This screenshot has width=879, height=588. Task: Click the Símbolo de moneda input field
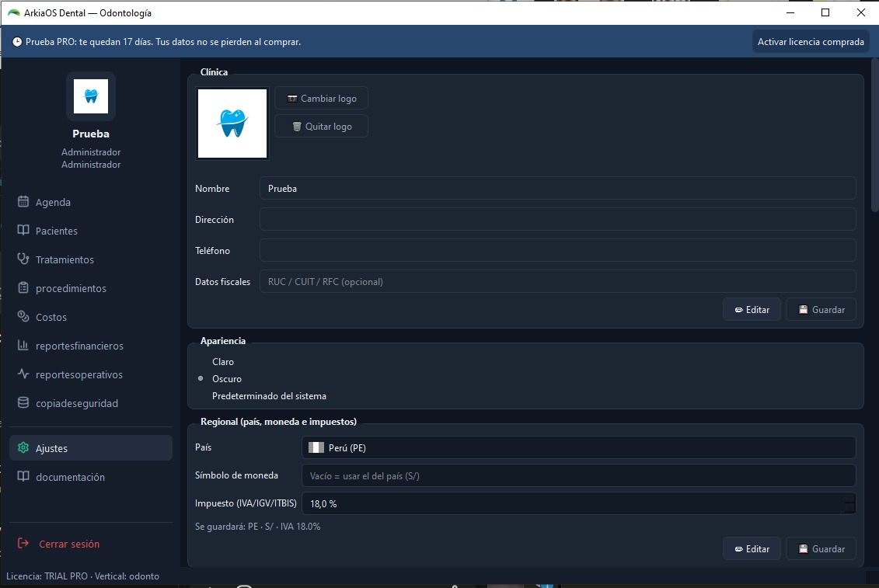click(578, 475)
